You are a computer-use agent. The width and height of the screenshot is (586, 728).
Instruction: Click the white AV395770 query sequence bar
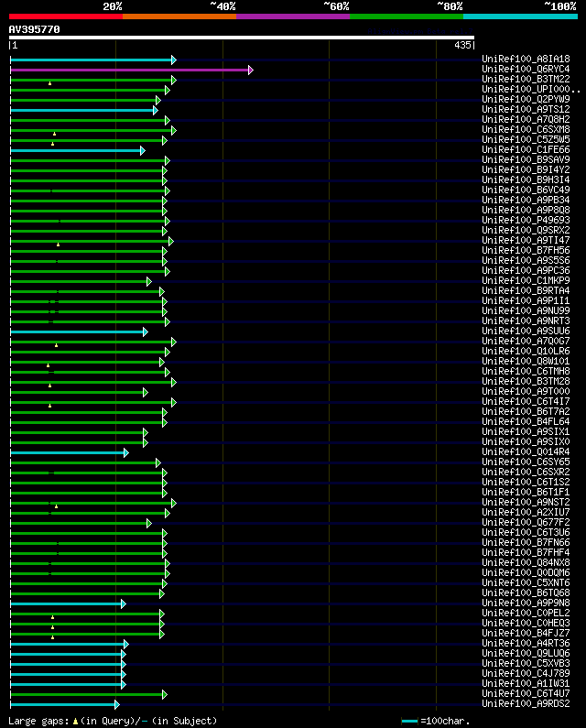tap(242, 38)
